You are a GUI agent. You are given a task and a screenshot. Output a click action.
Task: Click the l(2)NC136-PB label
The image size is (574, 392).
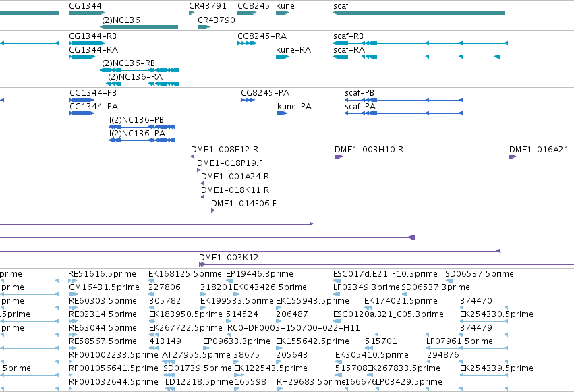click(136, 120)
